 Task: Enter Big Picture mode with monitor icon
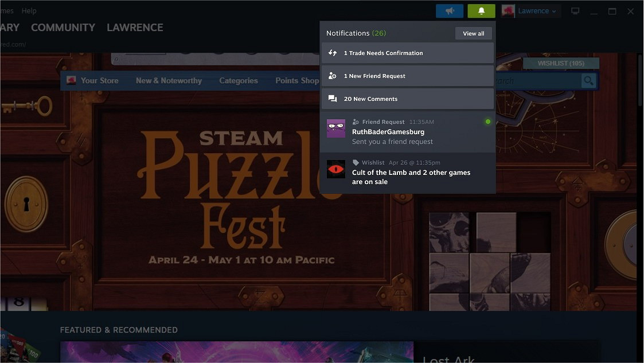click(575, 10)
